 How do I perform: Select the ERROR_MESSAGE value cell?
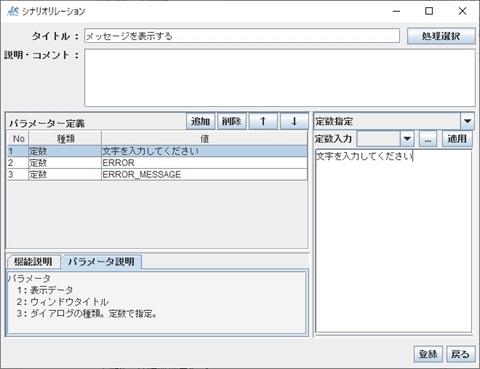click(204, 174)
